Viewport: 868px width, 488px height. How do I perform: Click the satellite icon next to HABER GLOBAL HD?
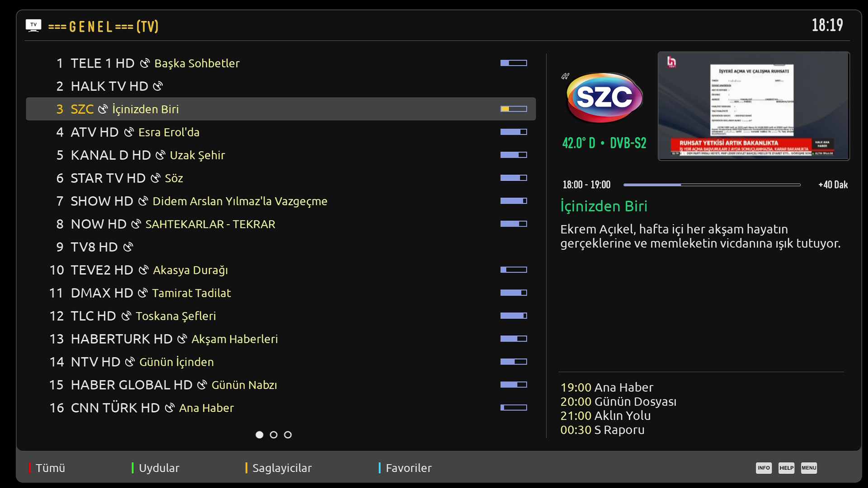[x=202, y=385]
